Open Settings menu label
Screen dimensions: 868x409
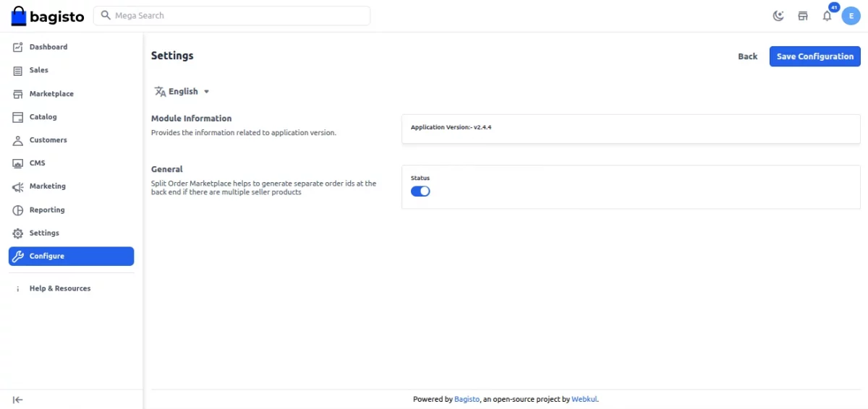44,233
